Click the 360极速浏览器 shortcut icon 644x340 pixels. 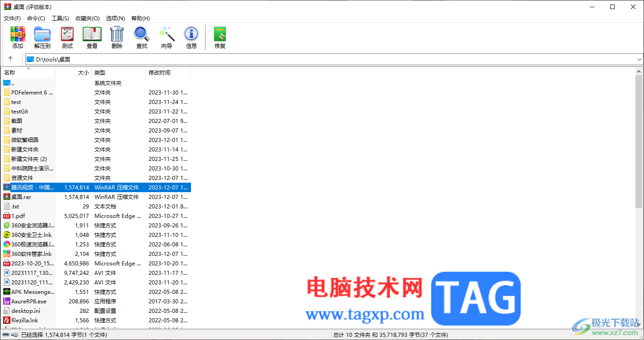point(7,244)
